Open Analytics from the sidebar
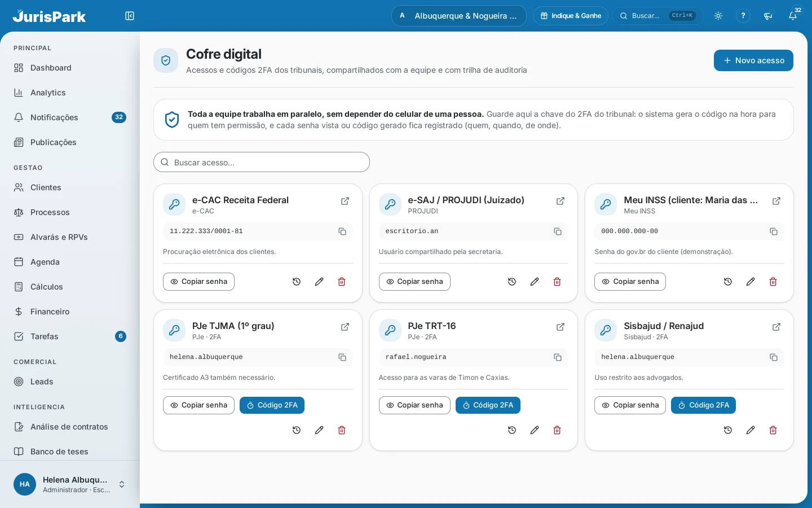 pos(70,93)
